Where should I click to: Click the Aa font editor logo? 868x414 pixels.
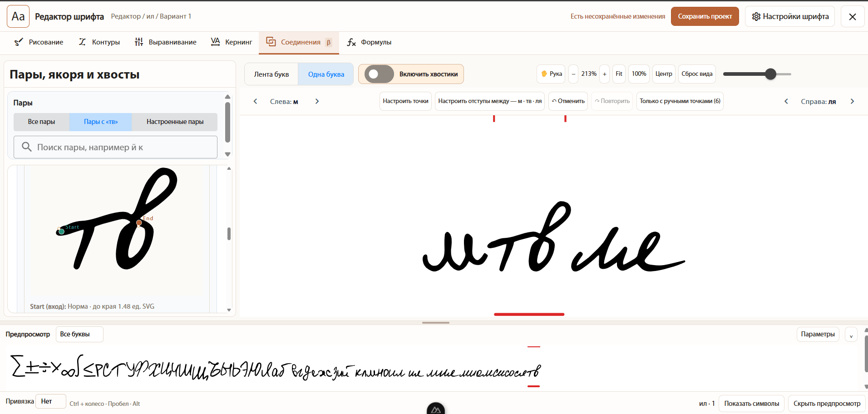point(18,16)
